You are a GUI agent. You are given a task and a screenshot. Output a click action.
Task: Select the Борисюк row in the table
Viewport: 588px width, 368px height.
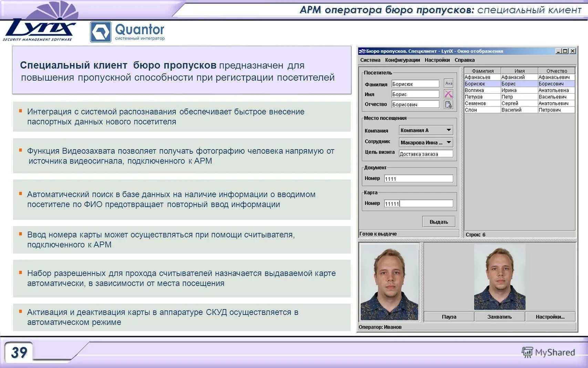[x=519, y=84]
